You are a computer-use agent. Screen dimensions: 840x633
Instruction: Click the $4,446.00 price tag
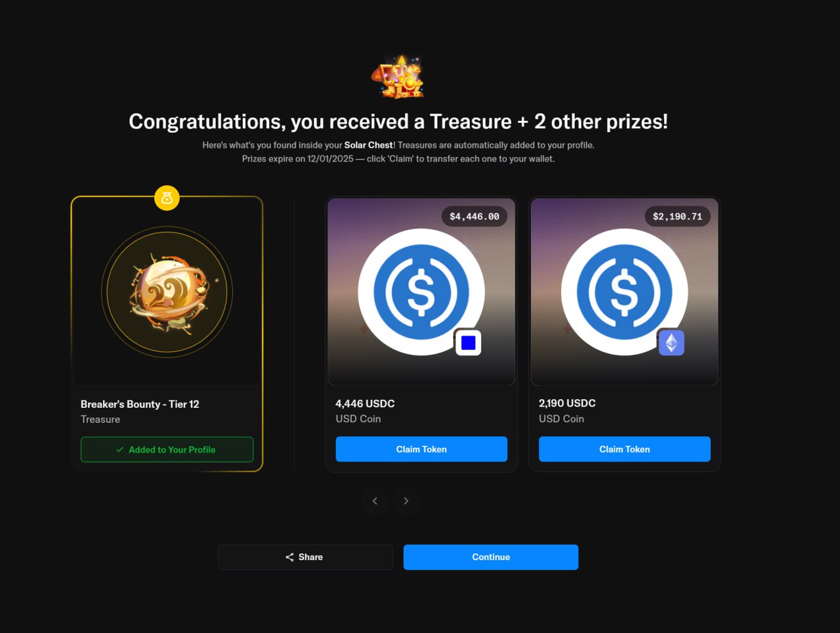pyautogui.click(x=474, y=216)
